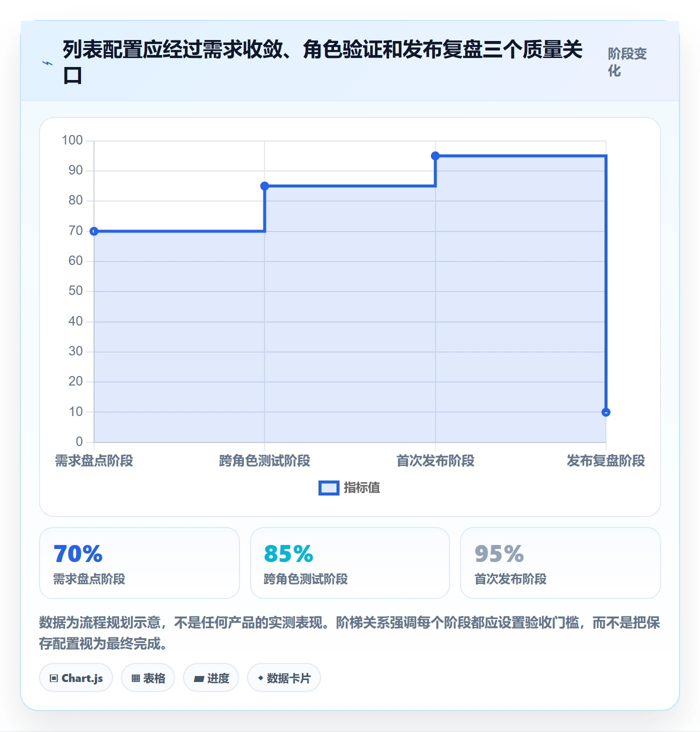Image resolution: width=700 pixels, height=732 pixels.
Task: Click the Chart.js chip's square icon
Action: 54,678
